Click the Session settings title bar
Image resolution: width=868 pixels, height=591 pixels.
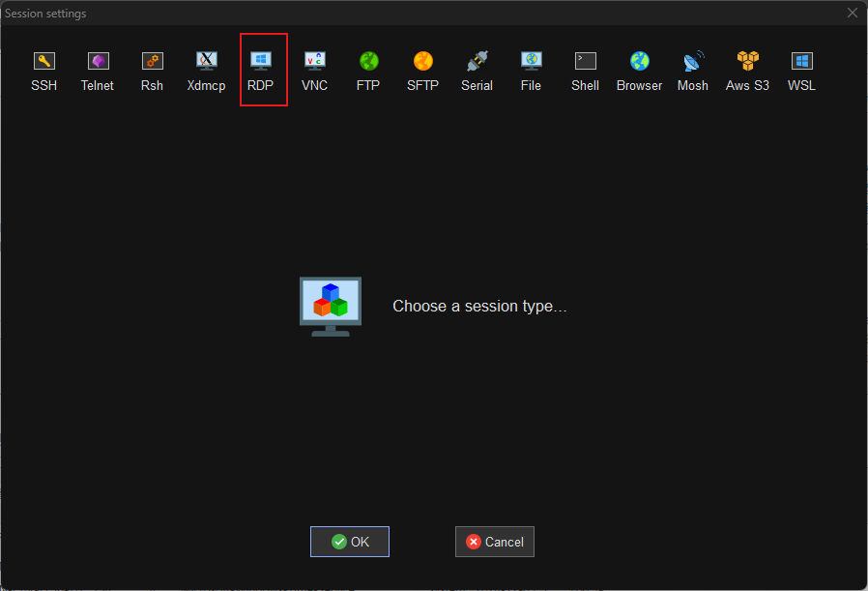point(387,13)
